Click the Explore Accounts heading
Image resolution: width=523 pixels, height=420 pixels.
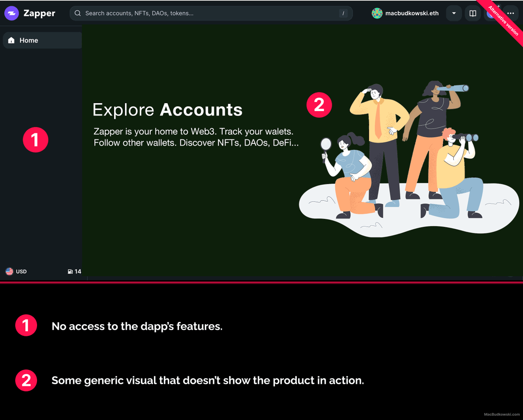pos(167,110)
